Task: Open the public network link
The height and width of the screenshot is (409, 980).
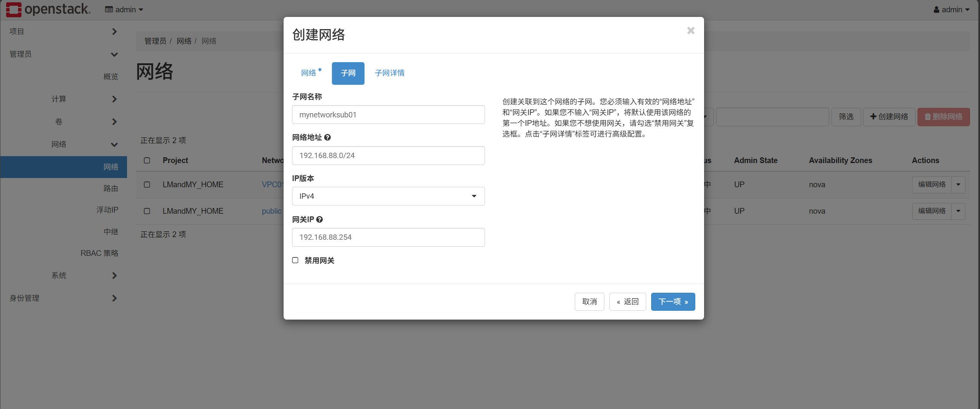Action: click(x=272, y=211)
